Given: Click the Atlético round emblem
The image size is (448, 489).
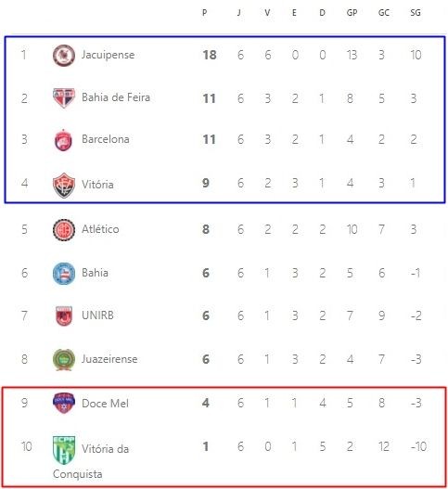Looking at the screenshot, I should point(64,230).
